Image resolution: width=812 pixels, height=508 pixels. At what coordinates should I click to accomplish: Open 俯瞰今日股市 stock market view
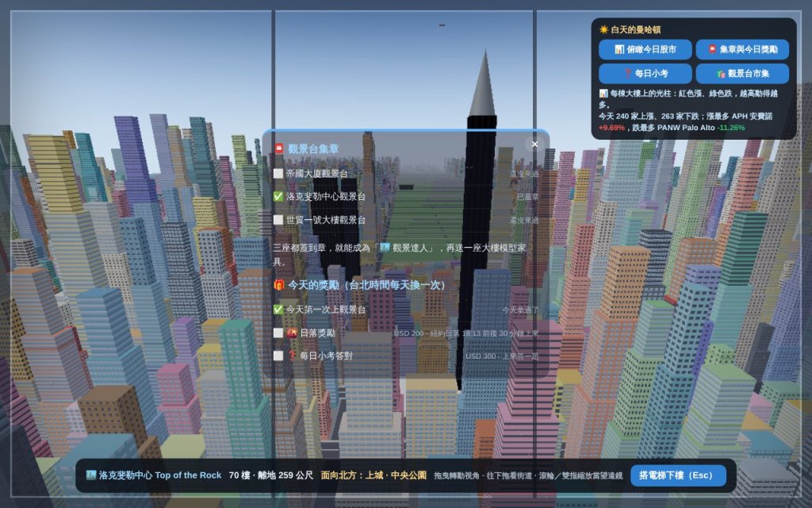(645, 49)
